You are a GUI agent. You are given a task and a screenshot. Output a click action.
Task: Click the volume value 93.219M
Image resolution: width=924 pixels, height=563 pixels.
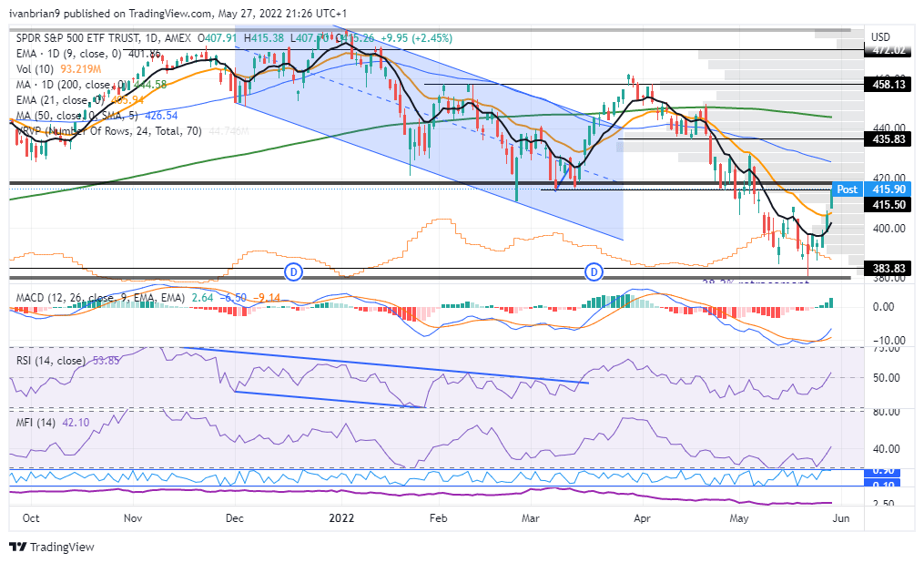81,69
